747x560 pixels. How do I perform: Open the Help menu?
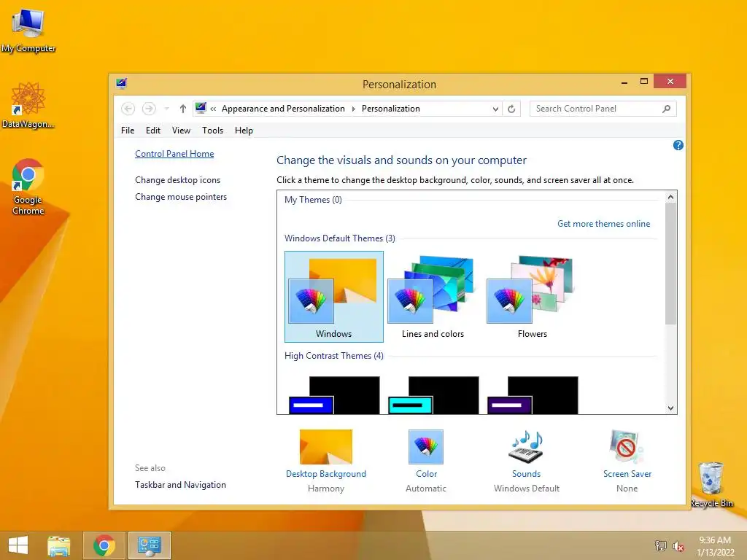[x=244, y=131]
